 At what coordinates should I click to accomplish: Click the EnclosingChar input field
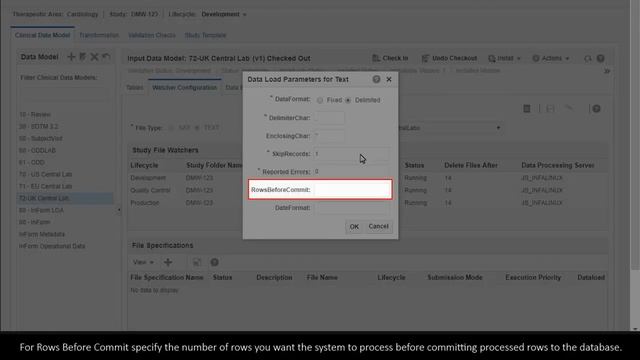pyautogui.click(x=329, y=136)
